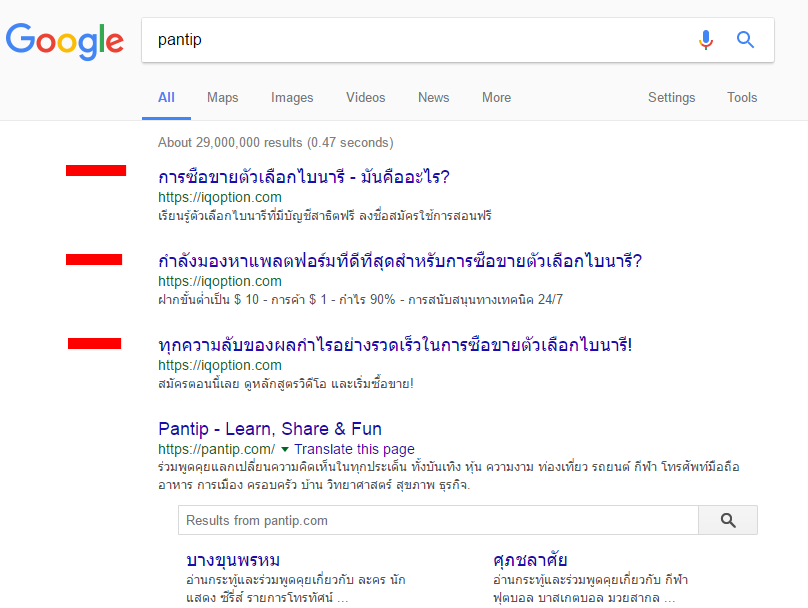Click iqoption.com URL under first ad
This screenshot has height=608, width=808.
[220, 197]
